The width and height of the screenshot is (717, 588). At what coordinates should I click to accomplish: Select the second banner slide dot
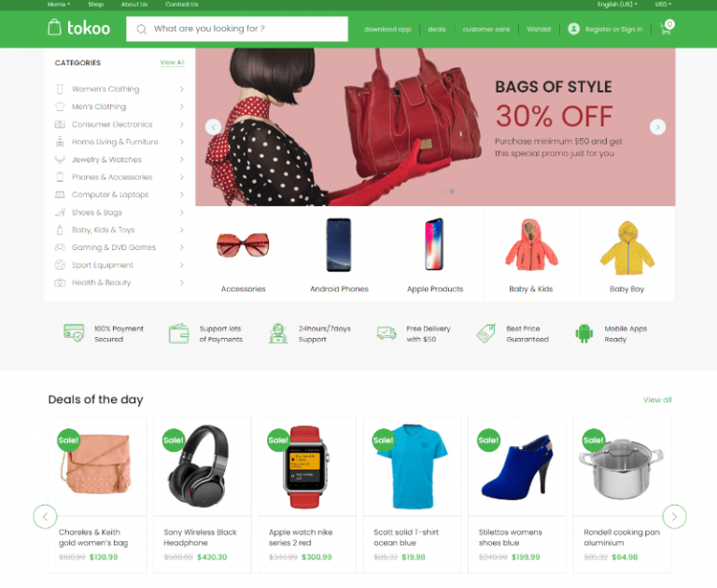coord(452,191)
